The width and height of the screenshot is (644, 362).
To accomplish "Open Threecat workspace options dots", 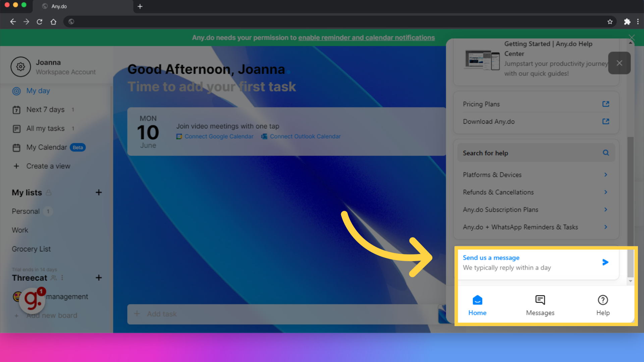I will tap(62, 278).
